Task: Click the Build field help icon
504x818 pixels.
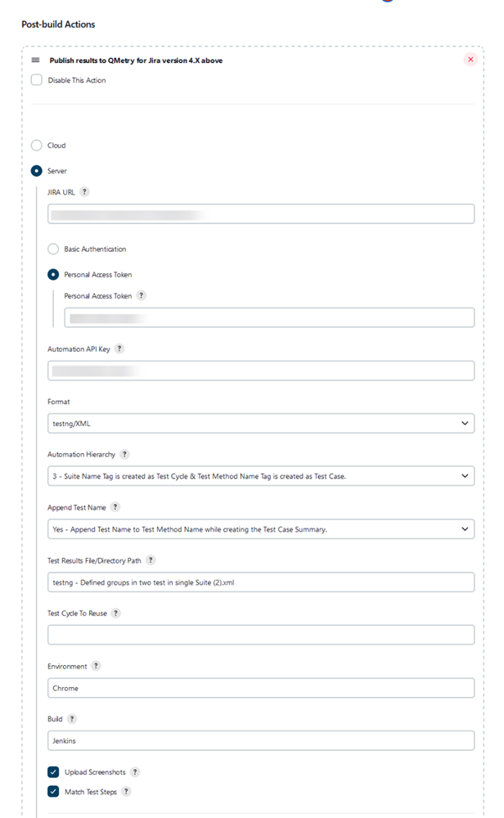Action: (x=70, y=718)
